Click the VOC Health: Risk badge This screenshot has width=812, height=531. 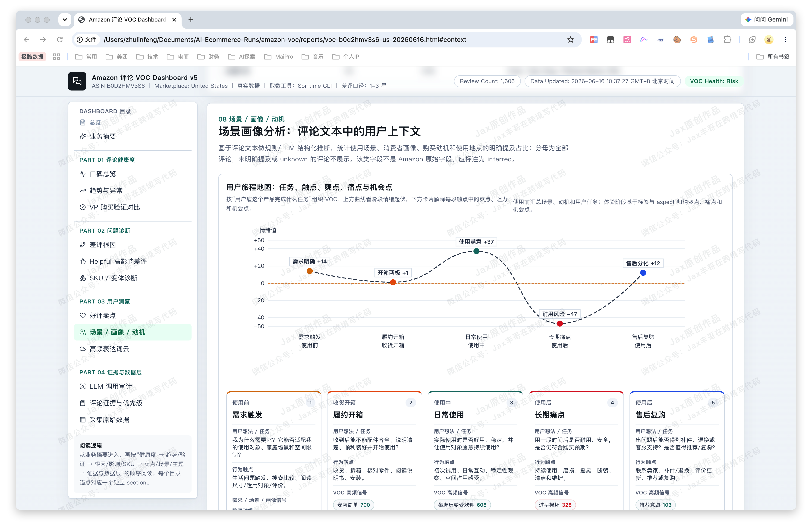pos(714,81)
